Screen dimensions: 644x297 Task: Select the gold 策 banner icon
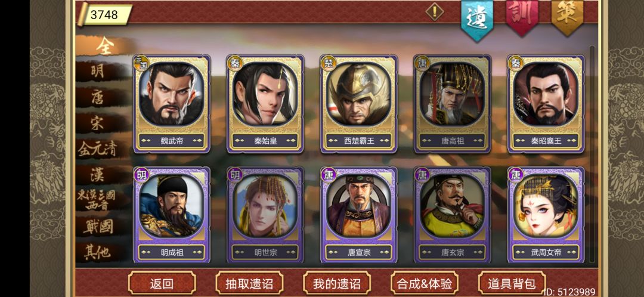coord(567,17)
